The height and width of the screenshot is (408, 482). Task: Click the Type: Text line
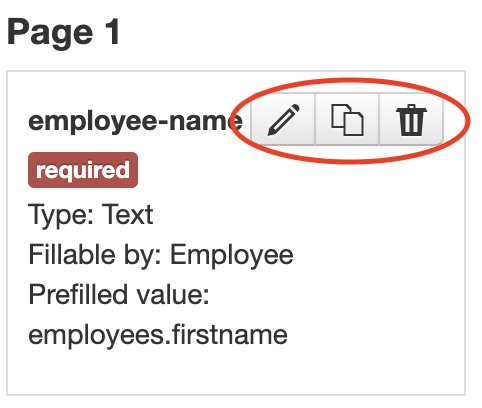(91, 215)
